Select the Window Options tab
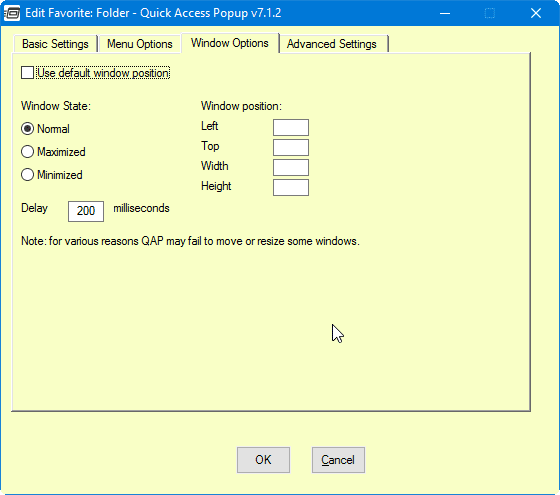The height and width of the screenshot is (495, 560). (x=230, y=43)
